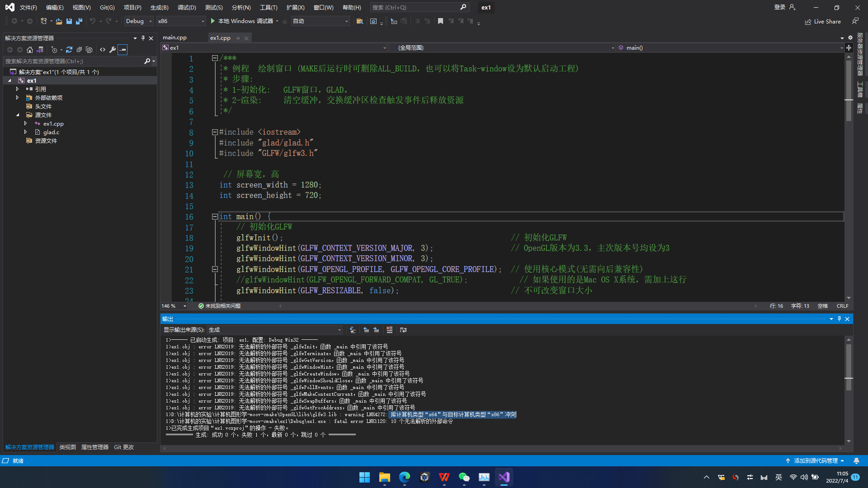868x488 pixels.
Task: Click the Save All toolbar icon
Action: pos(79,21)
